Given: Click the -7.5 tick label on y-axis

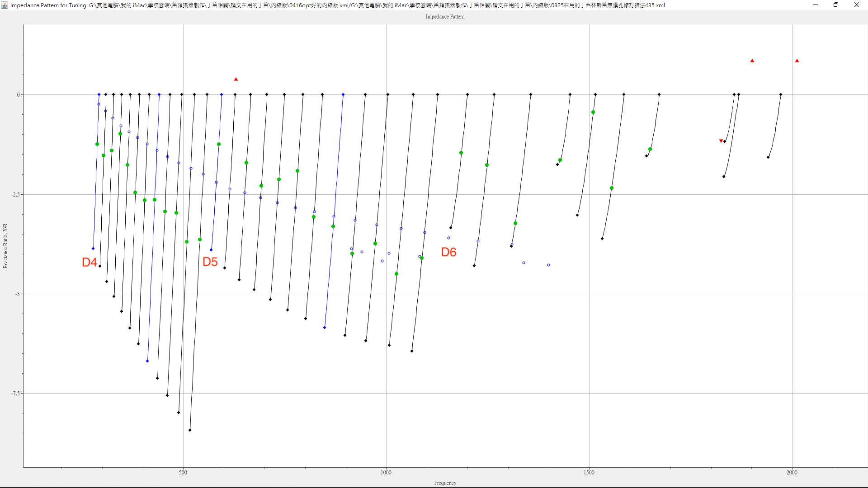Looking at the screenshot, I should point(16,394).
